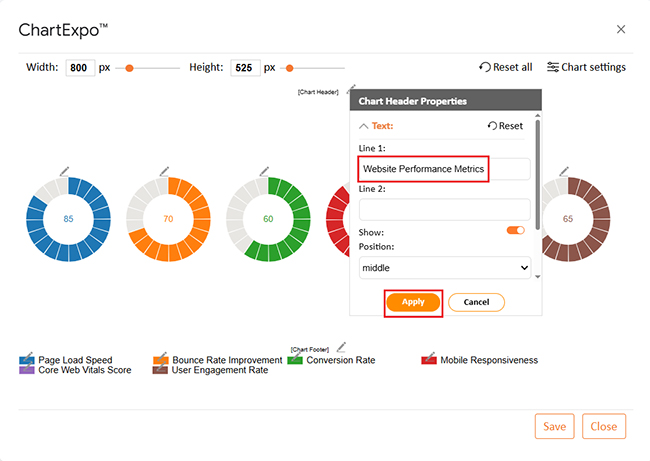Viewport: 650px width, 461px height.
Task: Open Chart settings
Action: point(585,67)
